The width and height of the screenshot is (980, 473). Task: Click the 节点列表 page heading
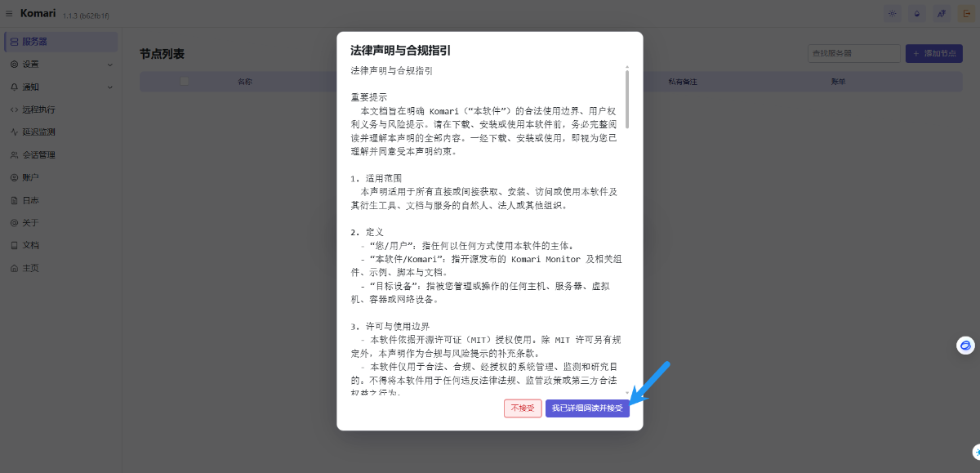[162, 54]
